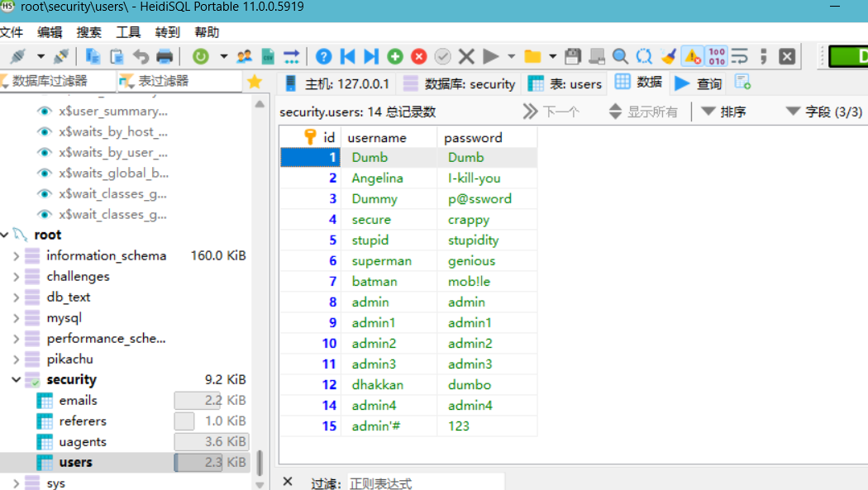Click the 显示所有 button
The height and width of the screenshot is (490, 868).
point(643,112)
